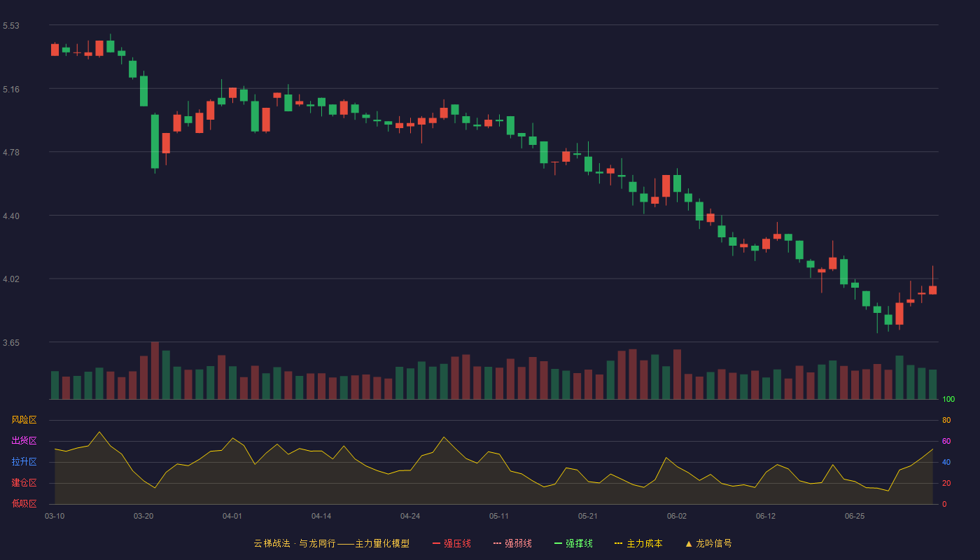980x560 pixels.
Task: Click the 出货区 zone label
Action: [24, 441]
